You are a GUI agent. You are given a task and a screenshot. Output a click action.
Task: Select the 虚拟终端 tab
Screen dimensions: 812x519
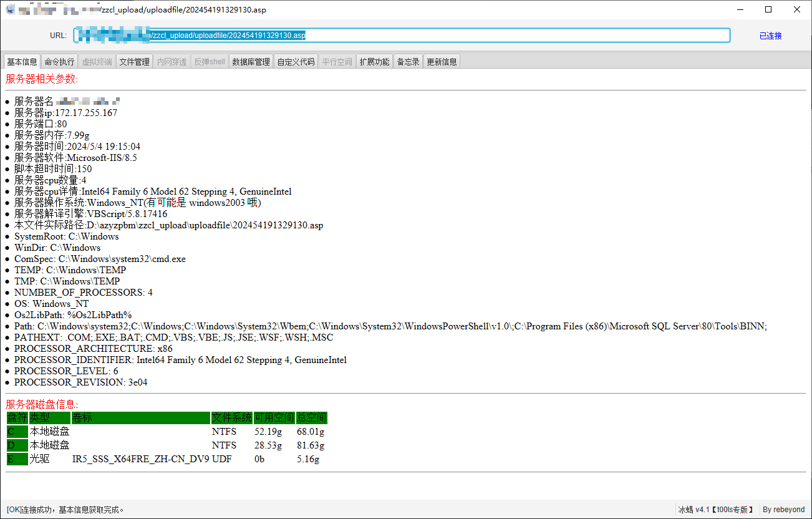[x=97, y=62]
